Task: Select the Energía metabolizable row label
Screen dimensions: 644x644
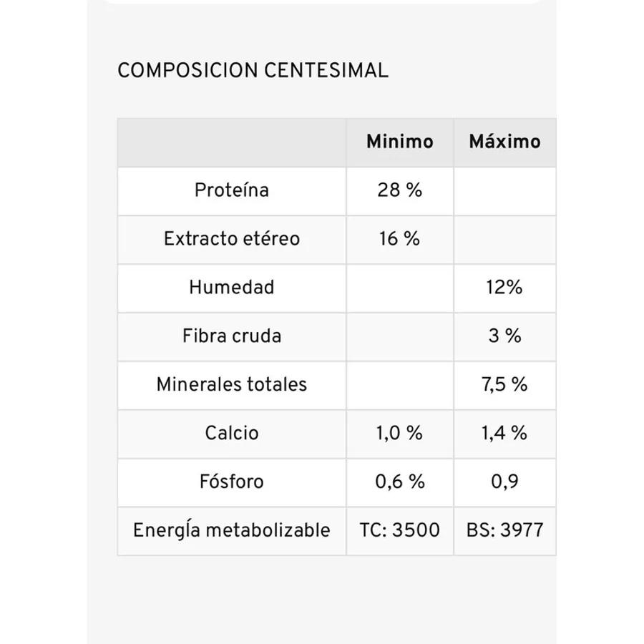Action: pyautogui.click(x=232, y=530)
